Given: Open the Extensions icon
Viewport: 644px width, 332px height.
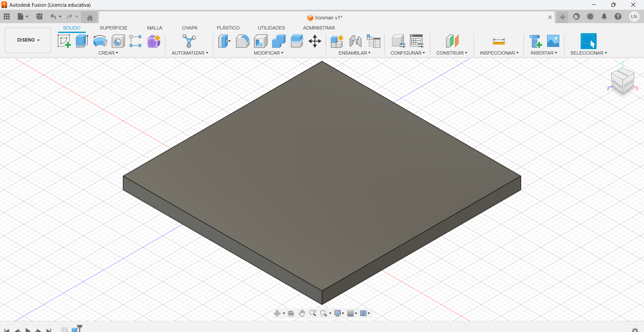Looking at the screenshot, I should (577, 16).
